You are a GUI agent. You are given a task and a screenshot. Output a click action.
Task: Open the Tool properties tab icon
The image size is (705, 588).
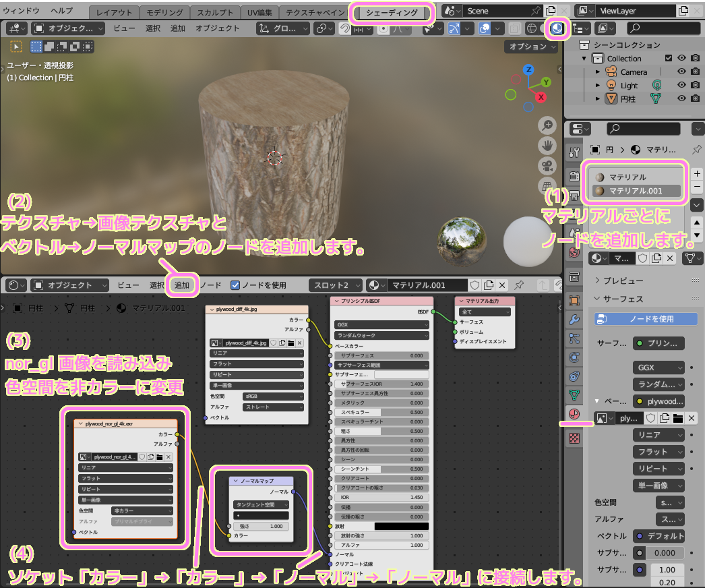pos(574,152)
